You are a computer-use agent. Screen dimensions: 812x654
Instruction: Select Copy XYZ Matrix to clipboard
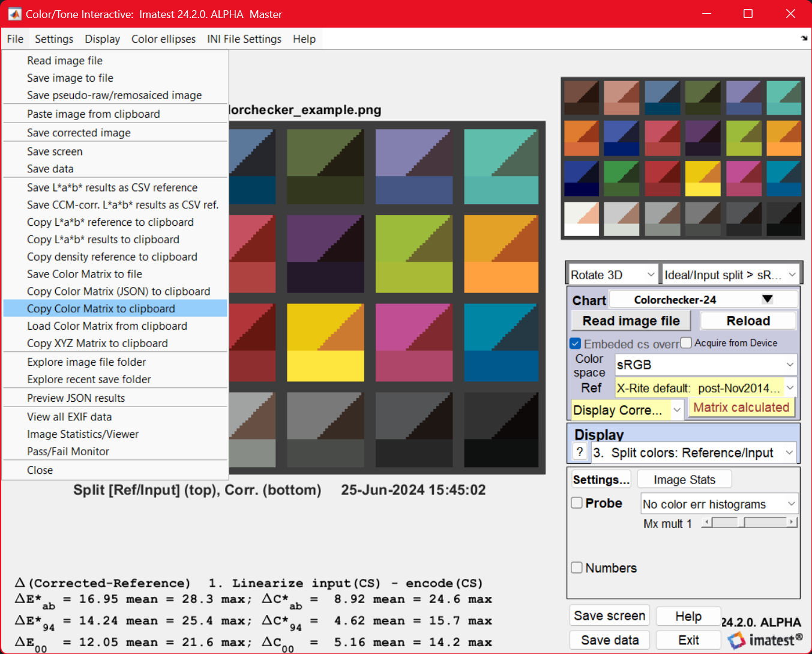click(115, 344)
